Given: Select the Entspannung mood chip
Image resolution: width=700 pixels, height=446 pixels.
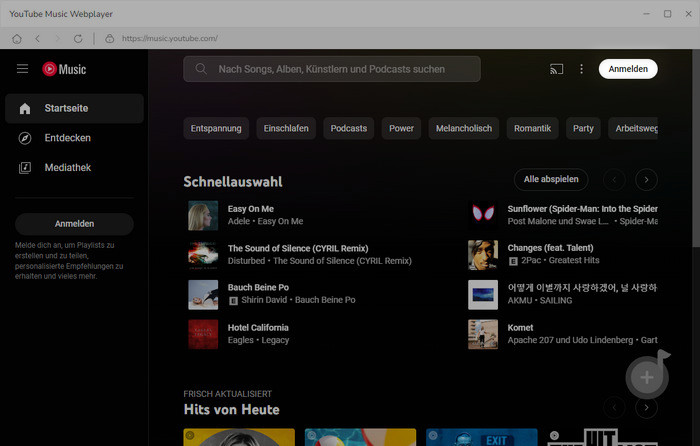Looking at the screenshot, I should tap(216, 129).
